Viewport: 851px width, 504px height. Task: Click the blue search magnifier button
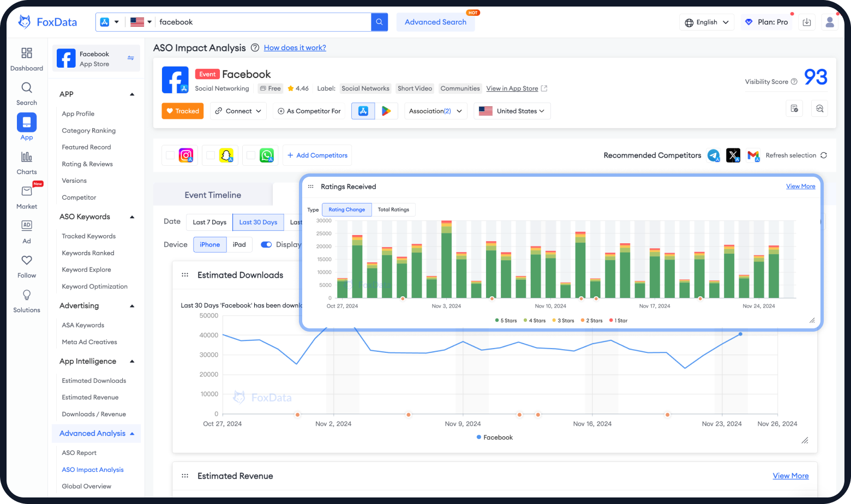click(379, 22)
